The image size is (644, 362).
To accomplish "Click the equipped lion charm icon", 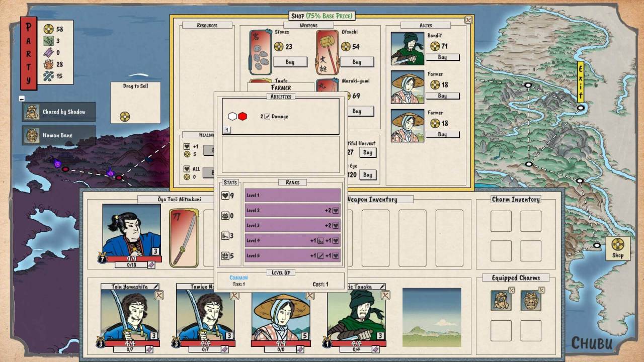I will 501,300.
